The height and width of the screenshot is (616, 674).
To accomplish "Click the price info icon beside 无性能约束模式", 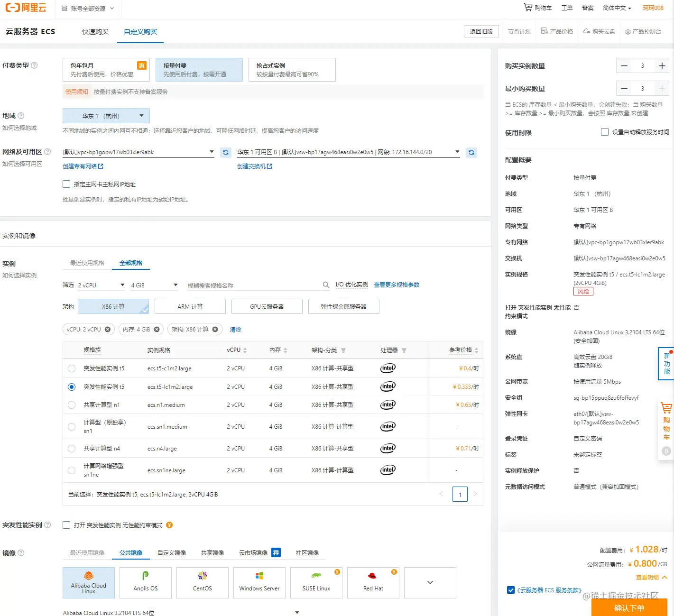I will (x=169, y=525).
